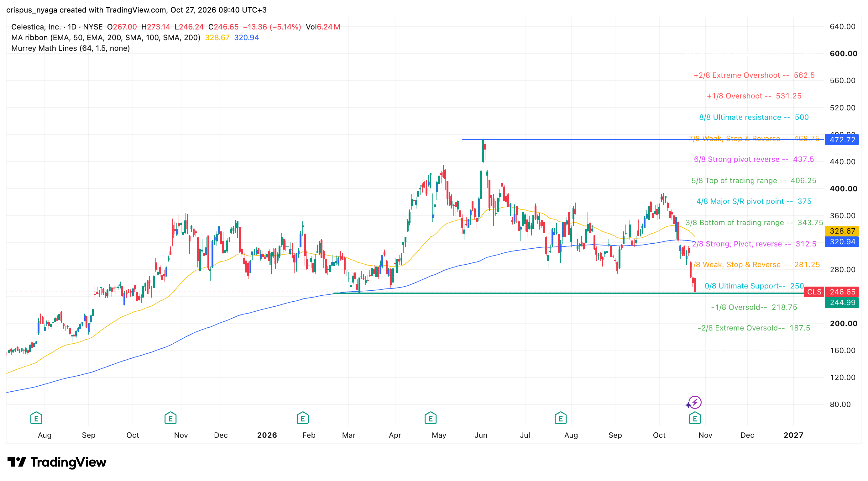Click the latest earnings E marker in late October
This screenshot has height=481, width=868.
(x=695, y=418)
